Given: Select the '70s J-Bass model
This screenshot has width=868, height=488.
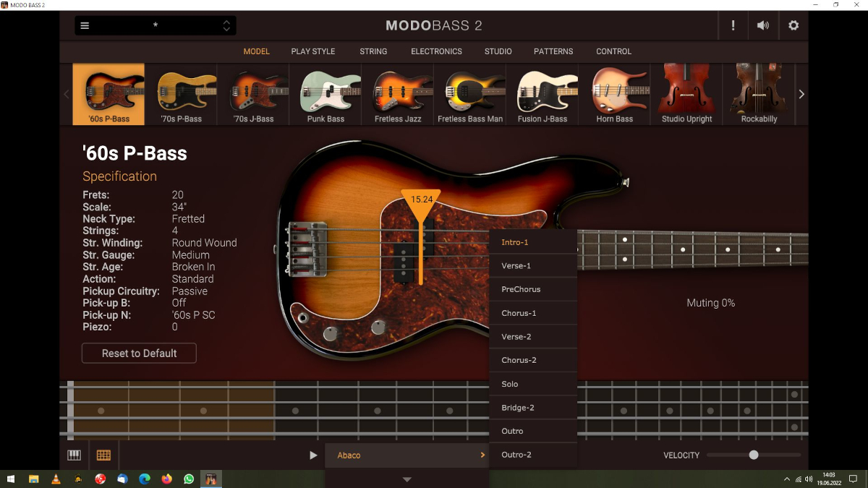Looking at the screenshot, I should click(x=253, y=94).
